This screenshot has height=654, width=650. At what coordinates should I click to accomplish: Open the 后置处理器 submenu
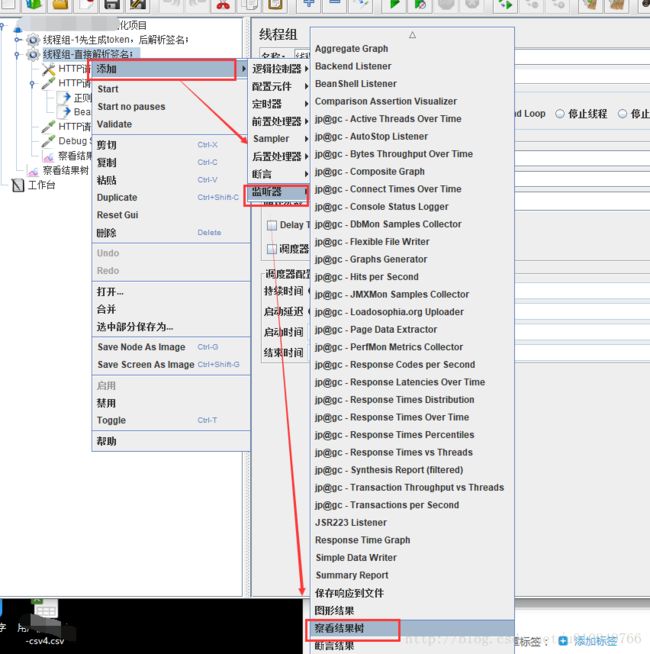tap(280, 156)
